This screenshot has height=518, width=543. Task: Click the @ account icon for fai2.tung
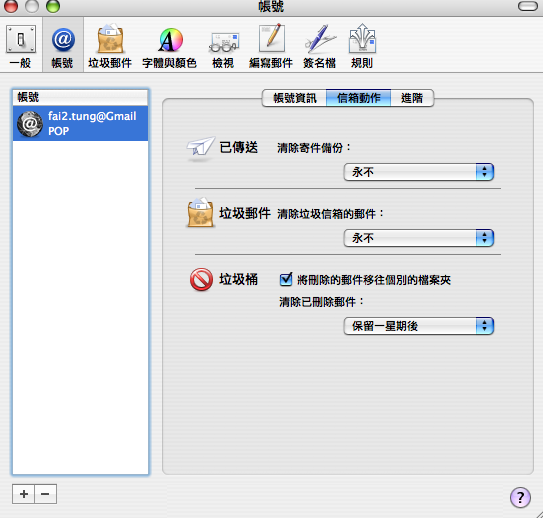[x=30, y=124]
